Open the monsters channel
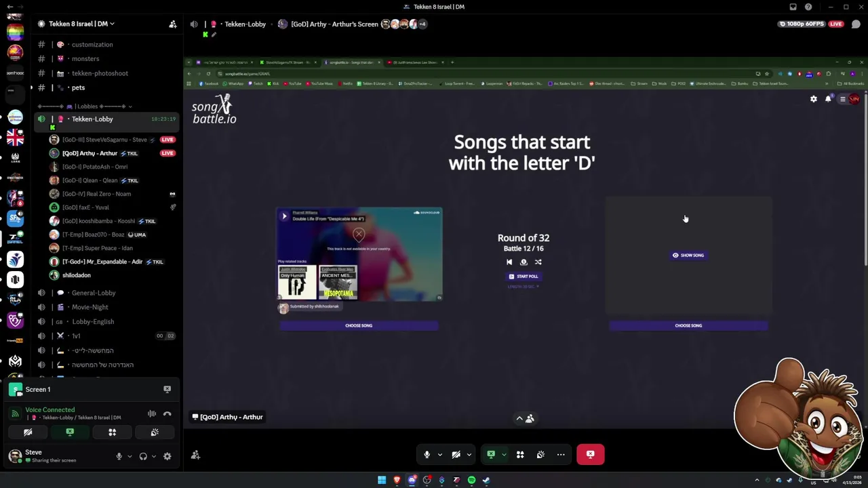This screenshot has height=488, width=868. tap(85, 59)
